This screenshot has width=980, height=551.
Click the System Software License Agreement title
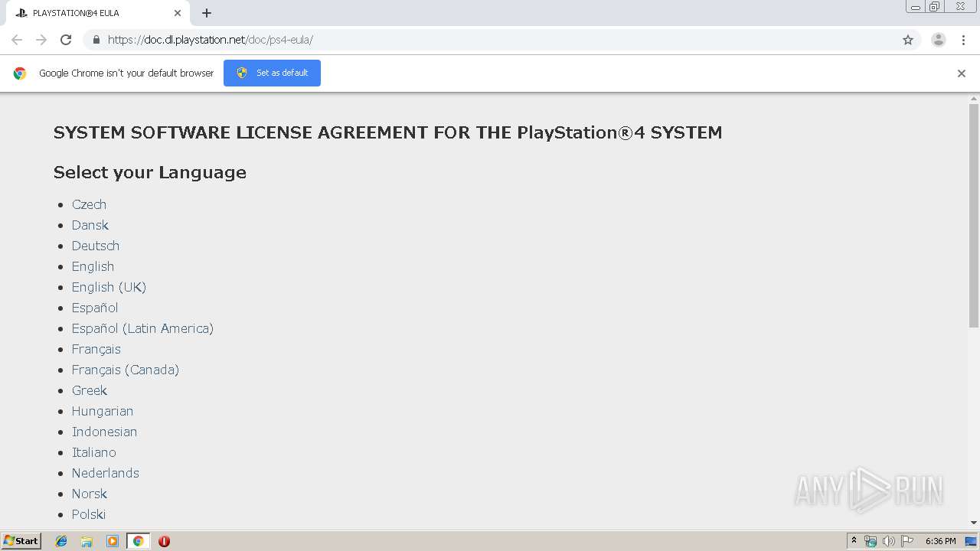(x=387, y=132)
